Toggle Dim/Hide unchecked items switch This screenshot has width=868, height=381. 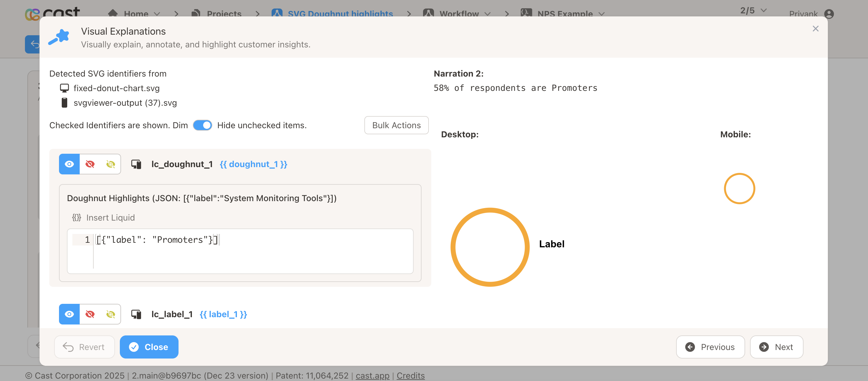point(202,125)
